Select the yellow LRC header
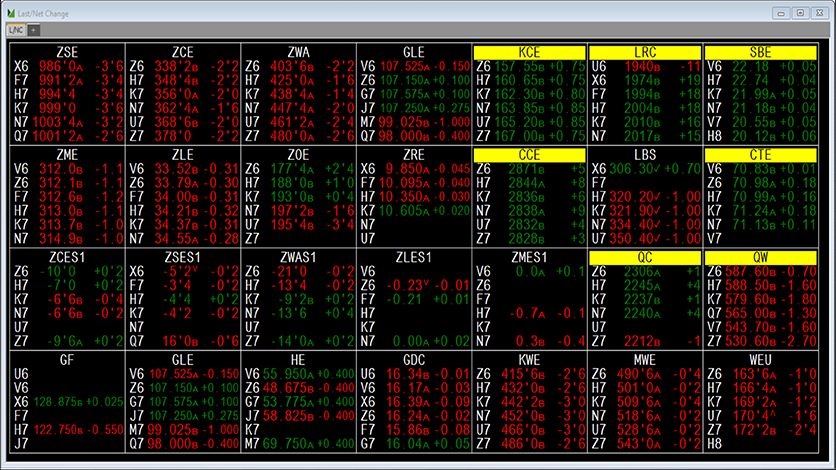Screen dimensions: 836x470 coord(645,52)
